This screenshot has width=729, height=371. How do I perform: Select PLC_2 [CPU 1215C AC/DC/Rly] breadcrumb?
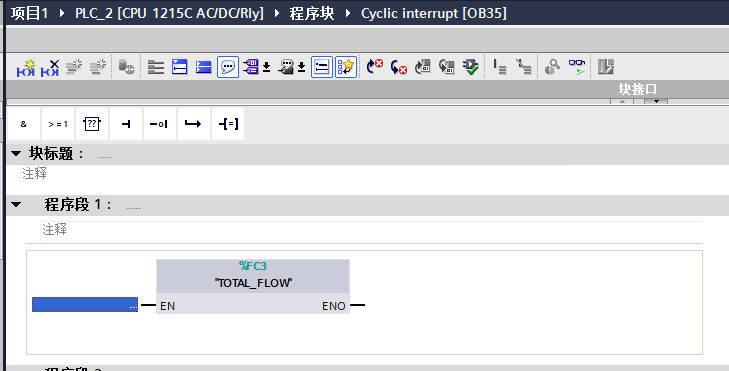(169, 13)
